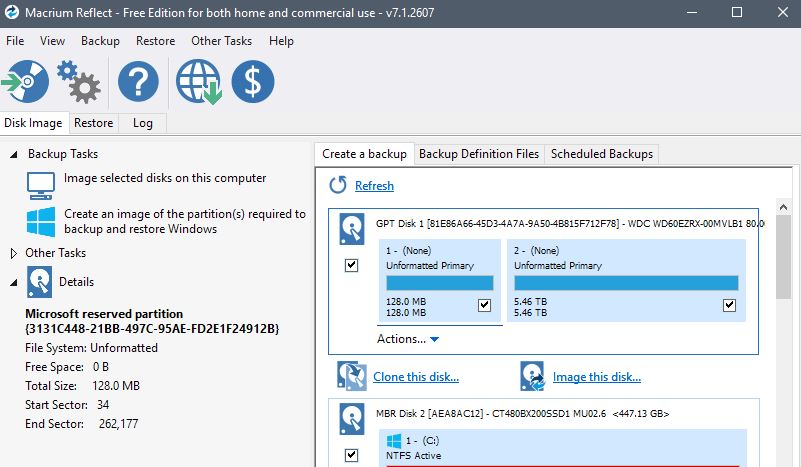
Task: Expand the Other Tasks section
Action: click(x=14, y=253)
